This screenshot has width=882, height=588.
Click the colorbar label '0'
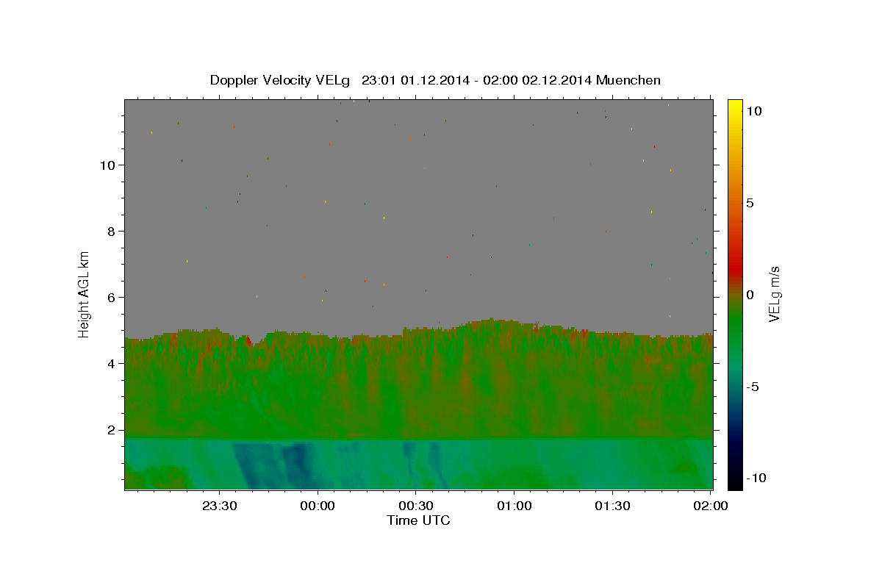point(750,295)
